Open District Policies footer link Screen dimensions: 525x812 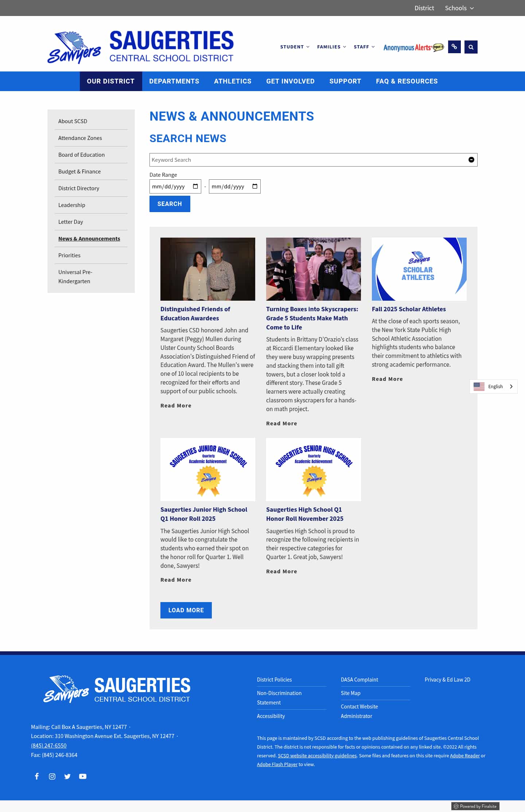(274, 680)
